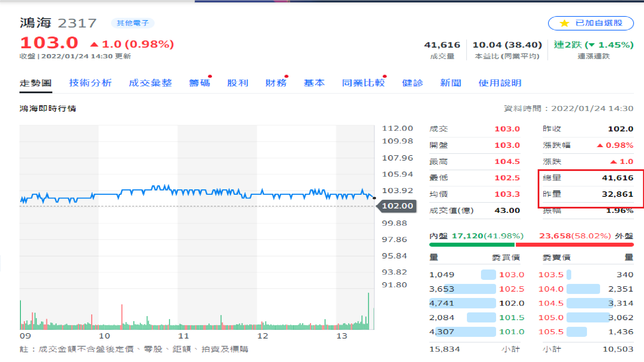Screen dimensions: 644x362
Task: Open the 其他電子 industry tag
Action: coord(132,23)
